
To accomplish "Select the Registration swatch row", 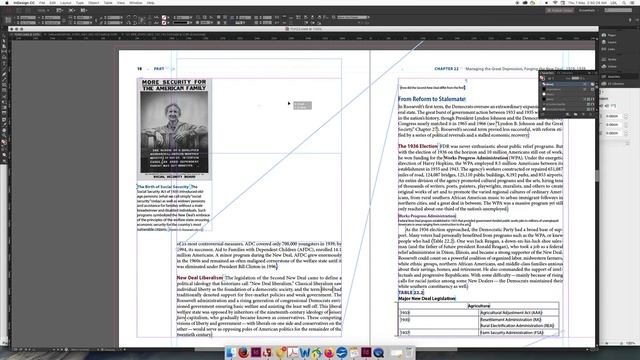I will [567, 89].
